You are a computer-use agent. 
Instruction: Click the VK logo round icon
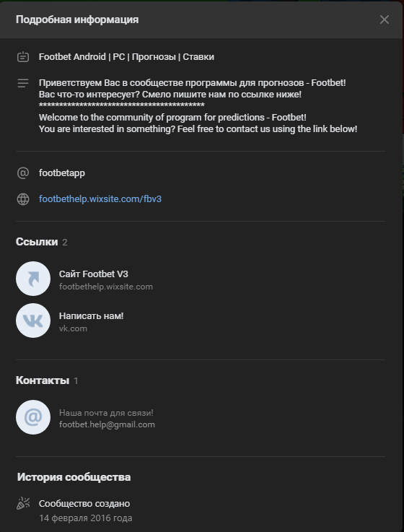[x=33, y=320]
